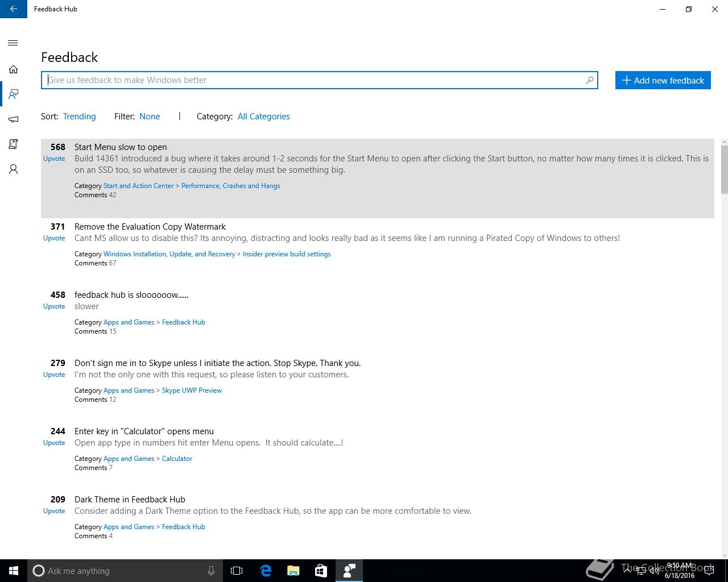
Task: Click the scroll up arrow of list
Action: pyautogui.click(x=724, y=142)
